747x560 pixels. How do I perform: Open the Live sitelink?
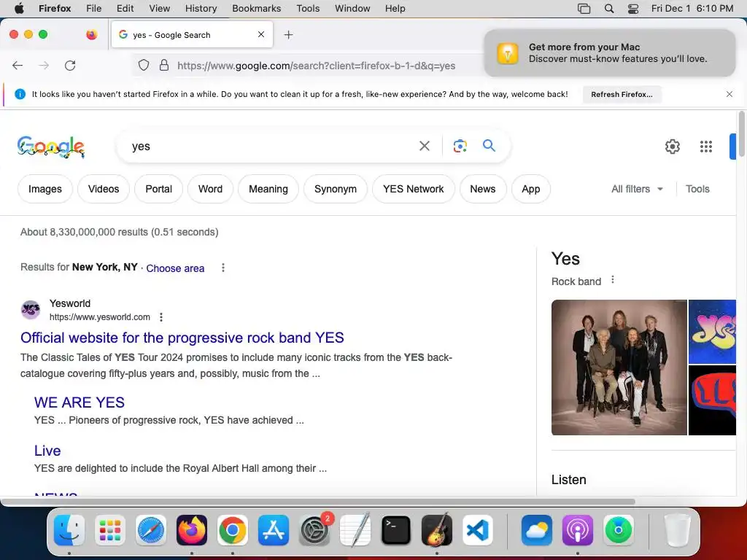tap(47, 451)
